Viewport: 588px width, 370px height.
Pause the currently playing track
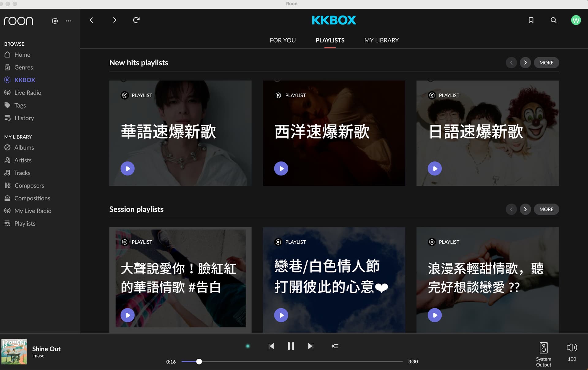pyautogui.click(x=291, y=346)
